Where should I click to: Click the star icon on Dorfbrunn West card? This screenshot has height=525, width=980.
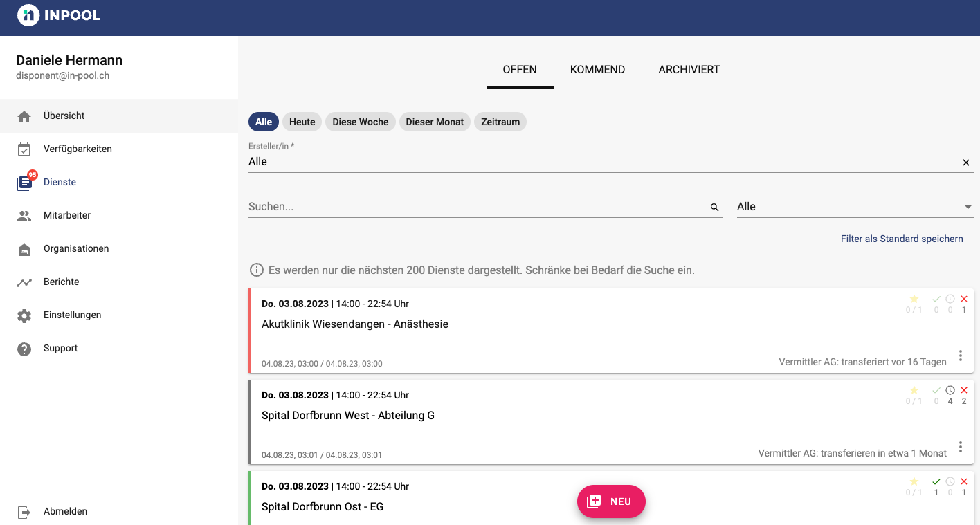914,390
